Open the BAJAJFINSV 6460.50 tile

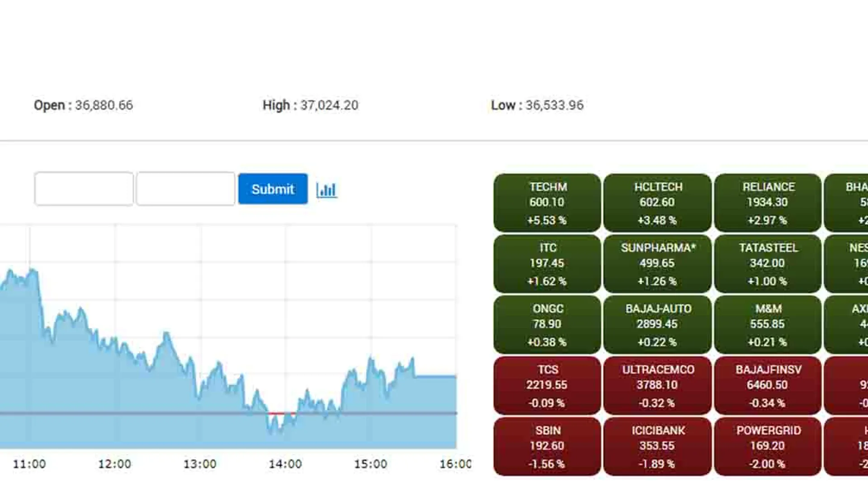(768, 386)
